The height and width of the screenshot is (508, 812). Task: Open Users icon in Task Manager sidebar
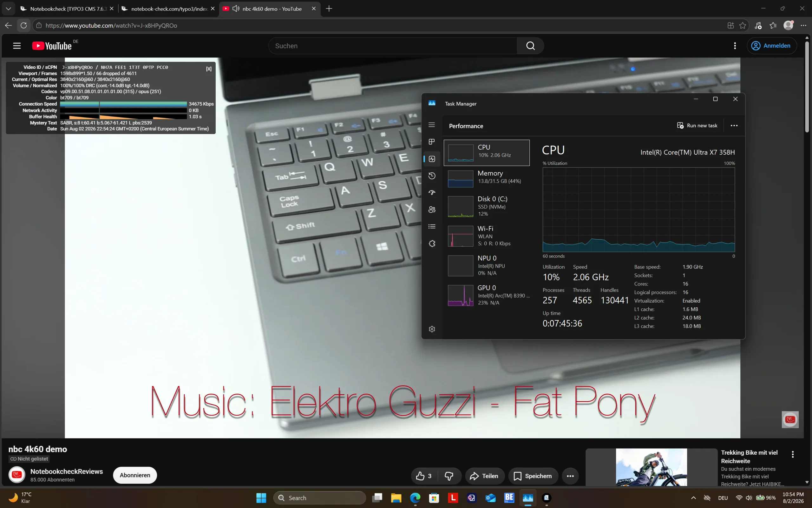click(x=432, y=210)
